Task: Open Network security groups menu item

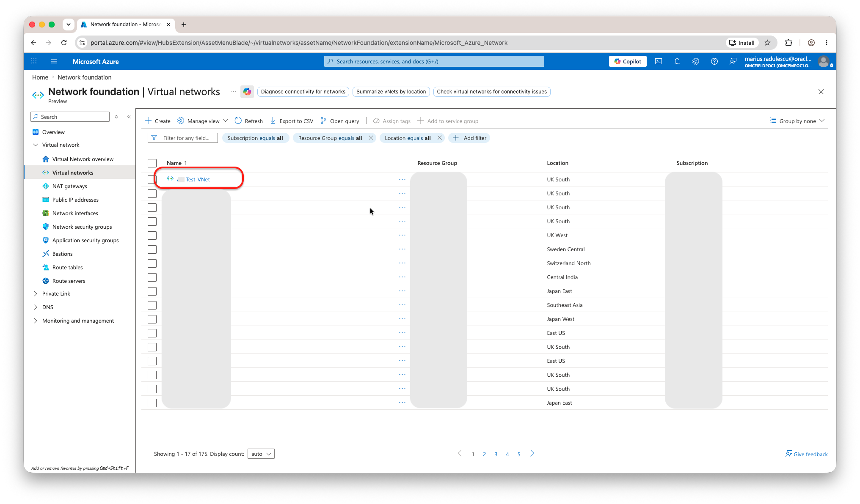Action: tap(82, 227)
